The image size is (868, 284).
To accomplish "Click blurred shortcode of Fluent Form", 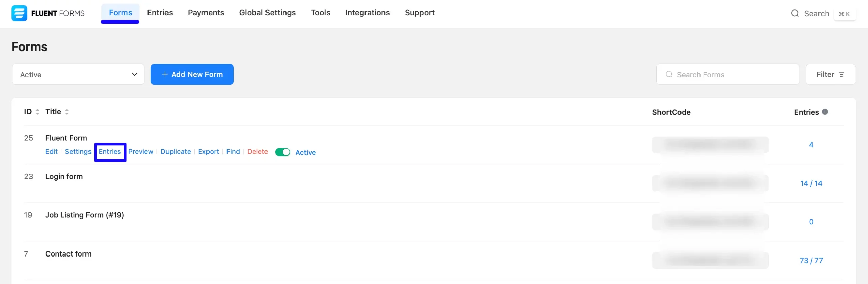I will point(710,145).
